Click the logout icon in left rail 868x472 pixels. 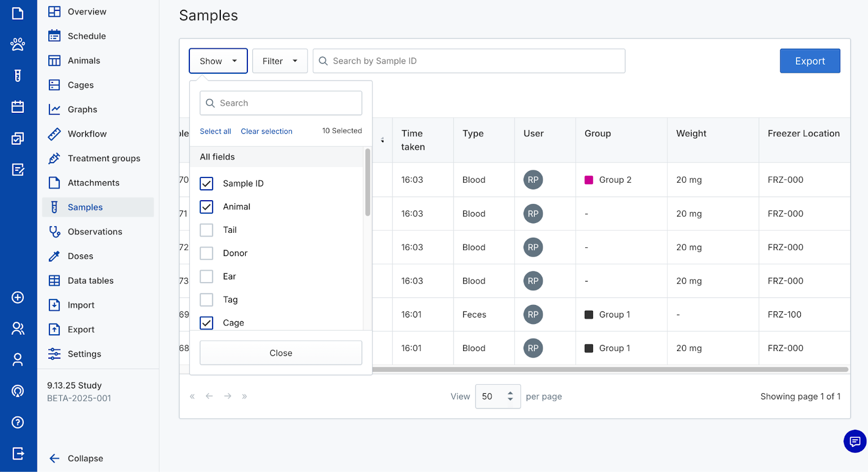point(18,454)
